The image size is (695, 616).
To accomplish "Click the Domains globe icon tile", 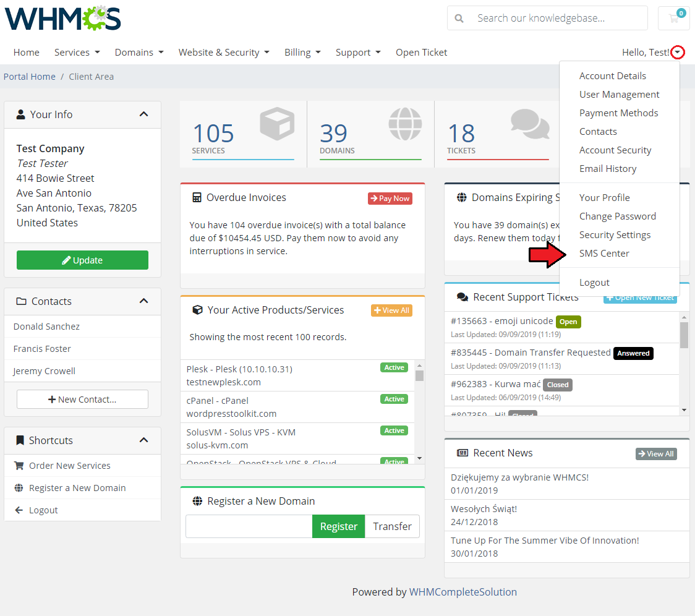I will point(405,124).
